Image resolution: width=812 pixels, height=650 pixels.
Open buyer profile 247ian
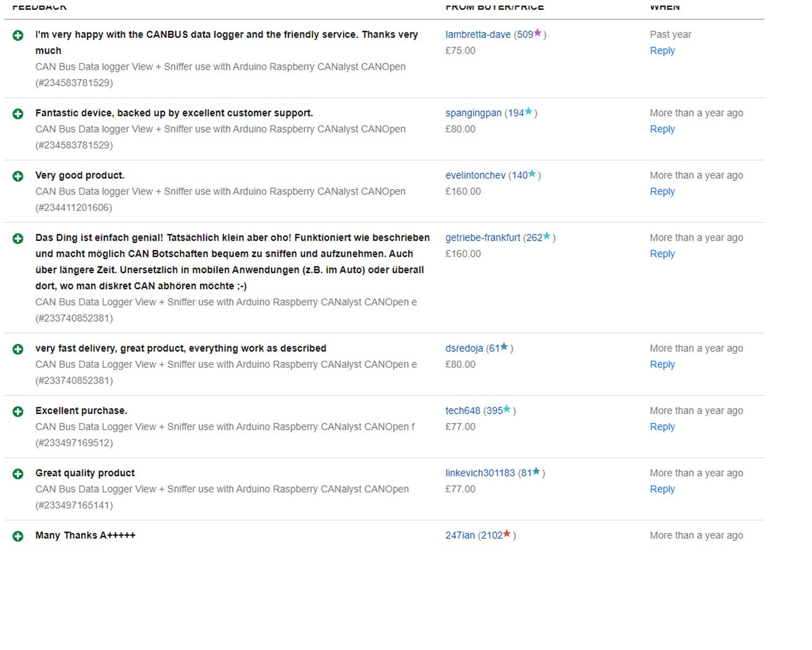coord(460,535)
